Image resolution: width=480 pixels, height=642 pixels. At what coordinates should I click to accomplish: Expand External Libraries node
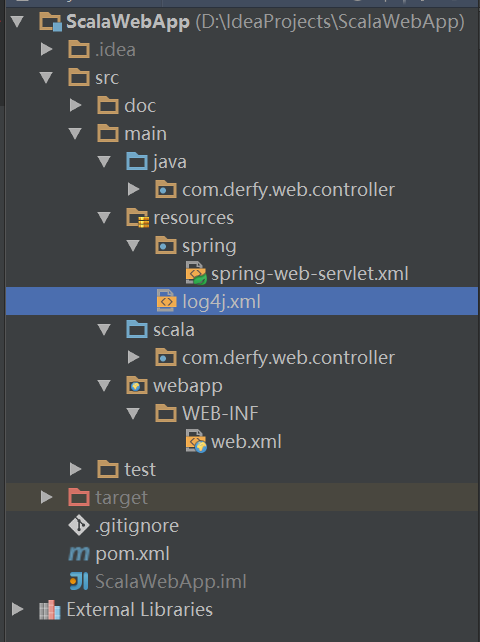coord(17,610)
